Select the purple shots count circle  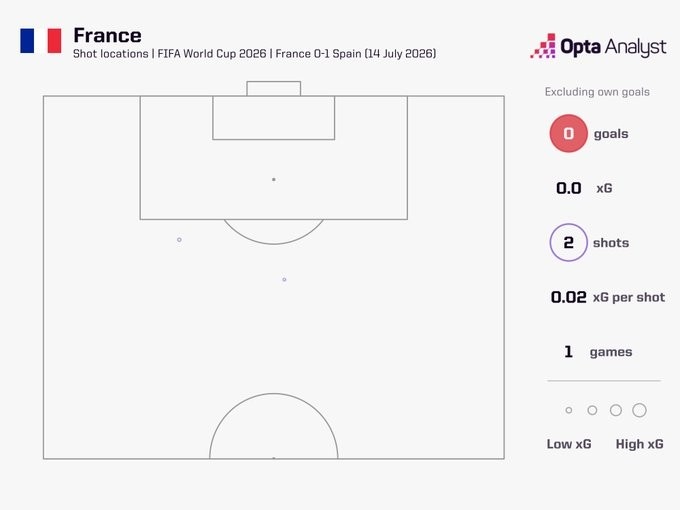point(569,242)
